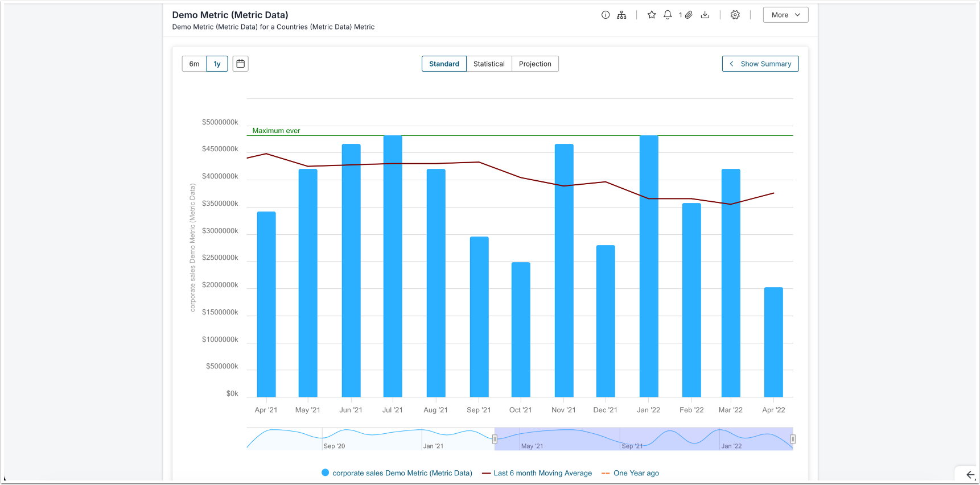Switch to the Projection view tab
The height and width of the screenshot is (485, 980).
[x=535, y=64]
